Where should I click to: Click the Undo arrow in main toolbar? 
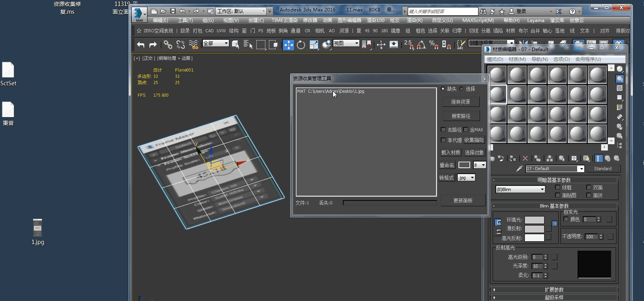(141, 45)
